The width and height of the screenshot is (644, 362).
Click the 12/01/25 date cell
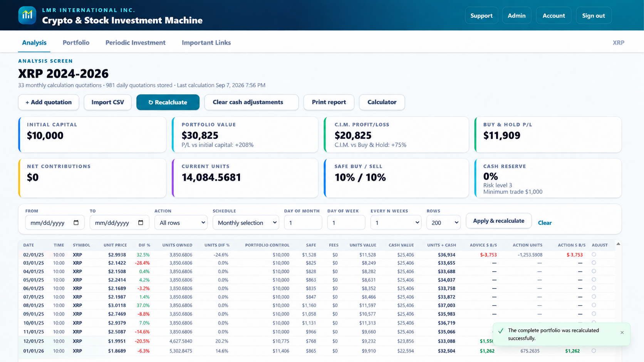pos(34,341)
